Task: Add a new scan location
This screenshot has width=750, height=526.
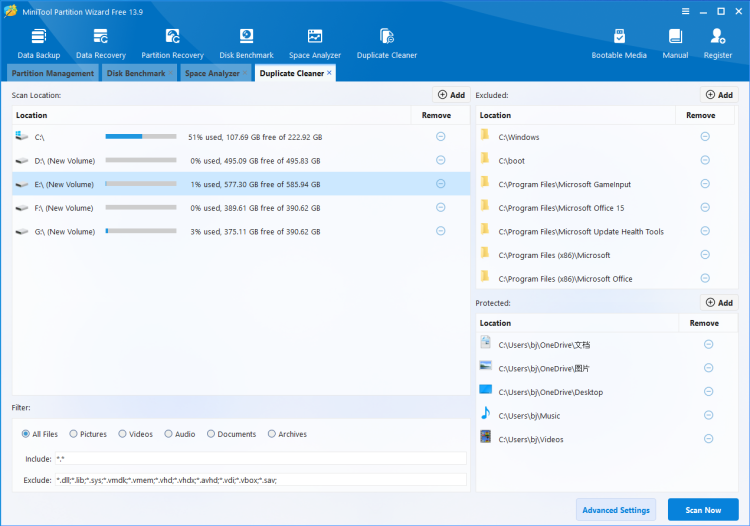Action: tap(451, 95)
